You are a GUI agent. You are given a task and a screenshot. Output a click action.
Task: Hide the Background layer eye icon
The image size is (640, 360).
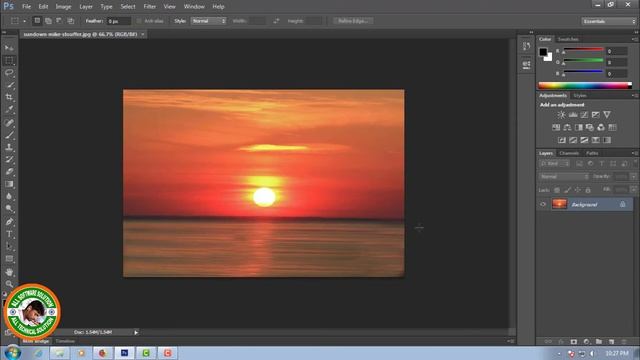pos(543,204)
